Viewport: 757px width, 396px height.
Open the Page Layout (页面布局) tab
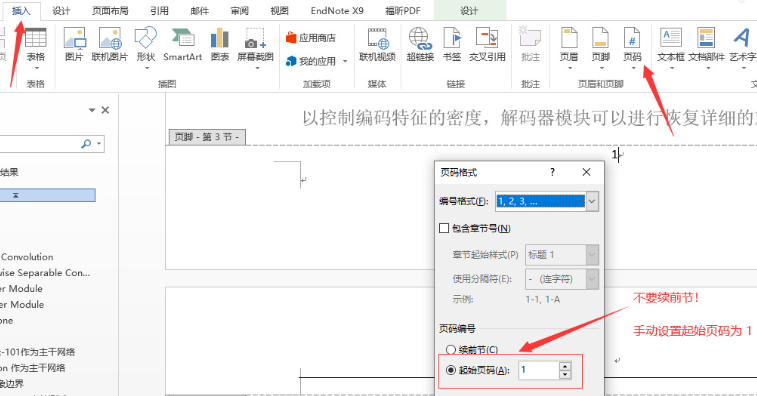110,11
